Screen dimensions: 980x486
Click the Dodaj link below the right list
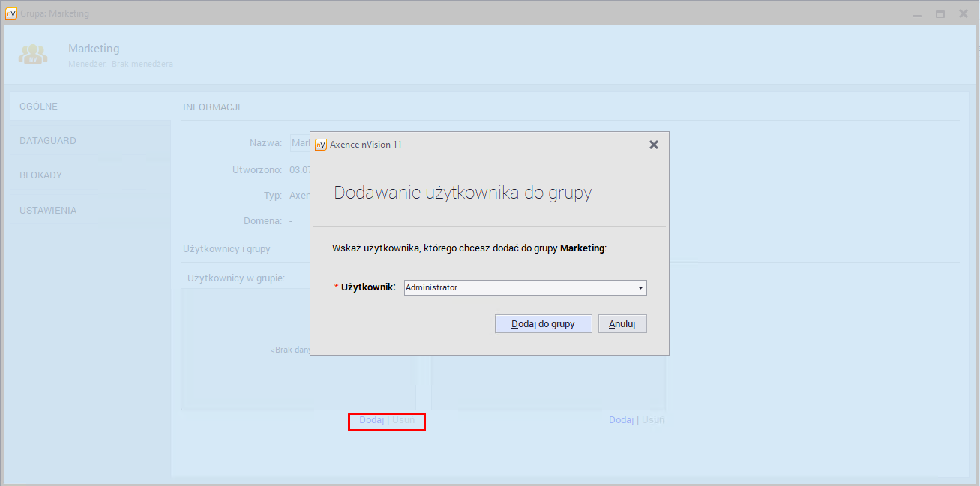621,420
